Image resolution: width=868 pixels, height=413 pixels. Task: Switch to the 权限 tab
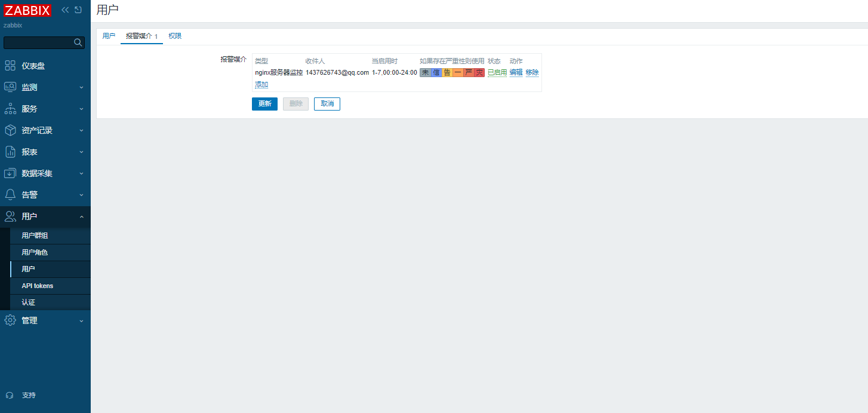click(x=175, y=36)
